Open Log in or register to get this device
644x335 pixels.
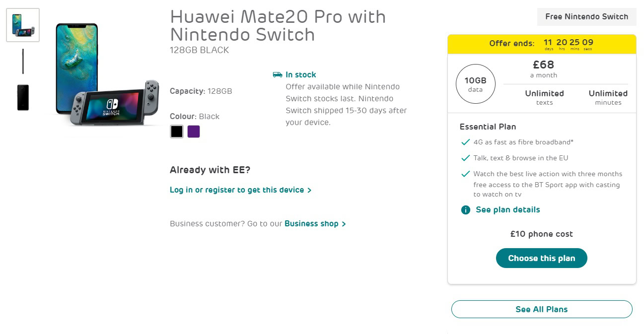coord(237,190)
